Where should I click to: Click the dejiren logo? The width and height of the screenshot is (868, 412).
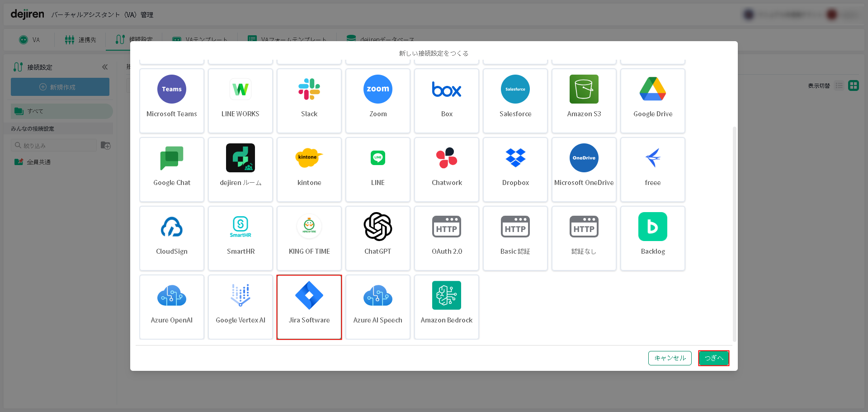coord(28,14)
